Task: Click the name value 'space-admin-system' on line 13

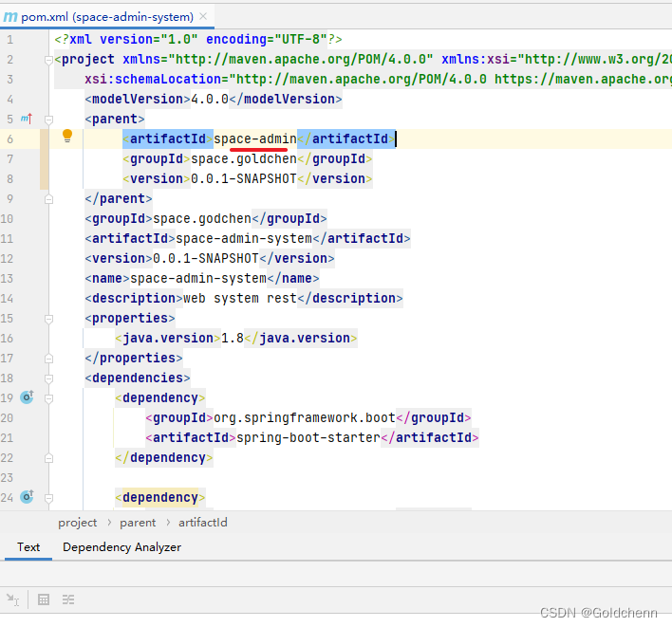Action: point(198,278)
